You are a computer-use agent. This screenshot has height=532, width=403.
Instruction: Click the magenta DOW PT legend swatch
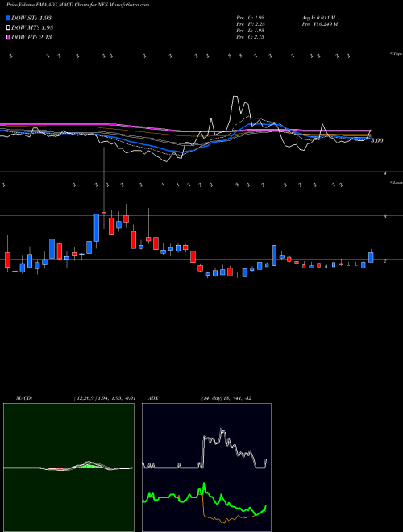pos(9,37)
